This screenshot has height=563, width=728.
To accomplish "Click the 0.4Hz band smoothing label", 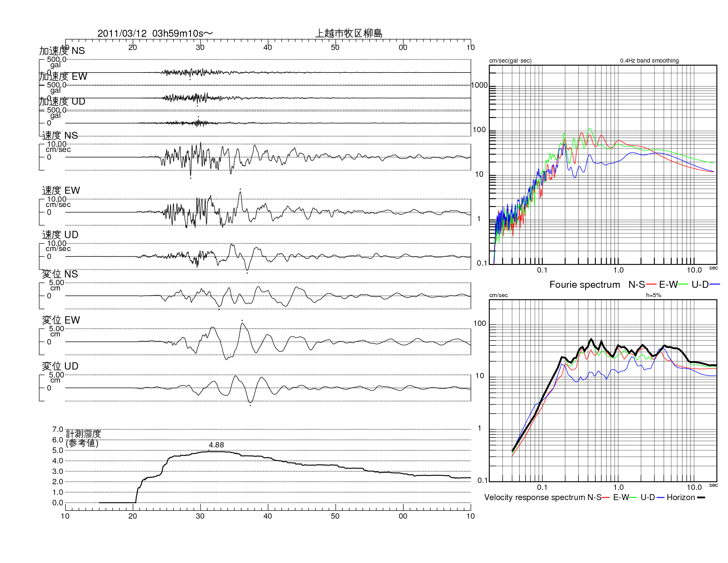I will (x=649, y=61).
